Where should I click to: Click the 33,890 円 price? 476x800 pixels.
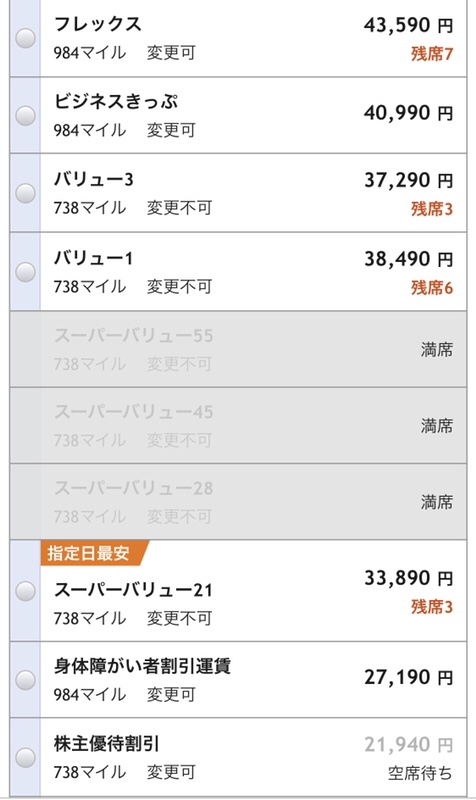pos(408,578)
